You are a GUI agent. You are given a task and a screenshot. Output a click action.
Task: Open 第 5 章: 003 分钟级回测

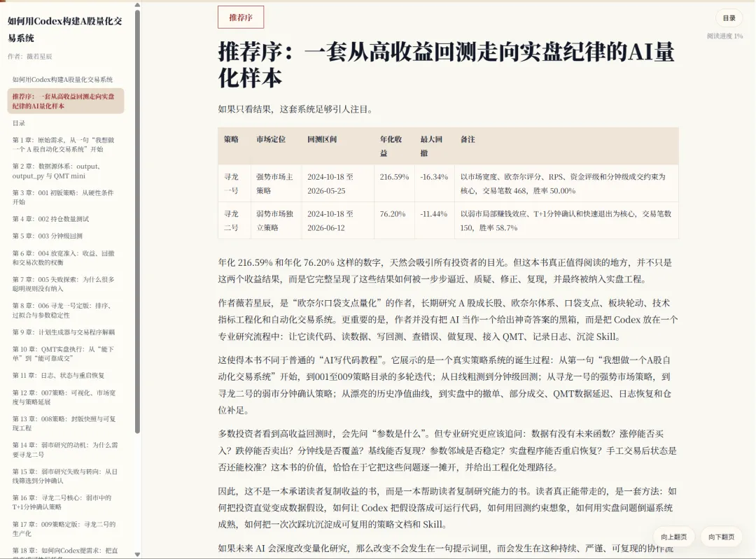click(48, 236)
